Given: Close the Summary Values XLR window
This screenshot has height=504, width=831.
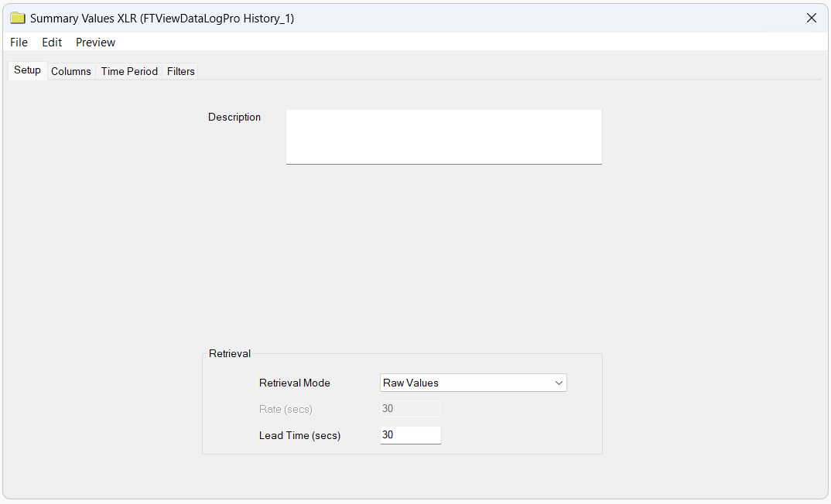Looking at the screenshot, I should 812,18.
